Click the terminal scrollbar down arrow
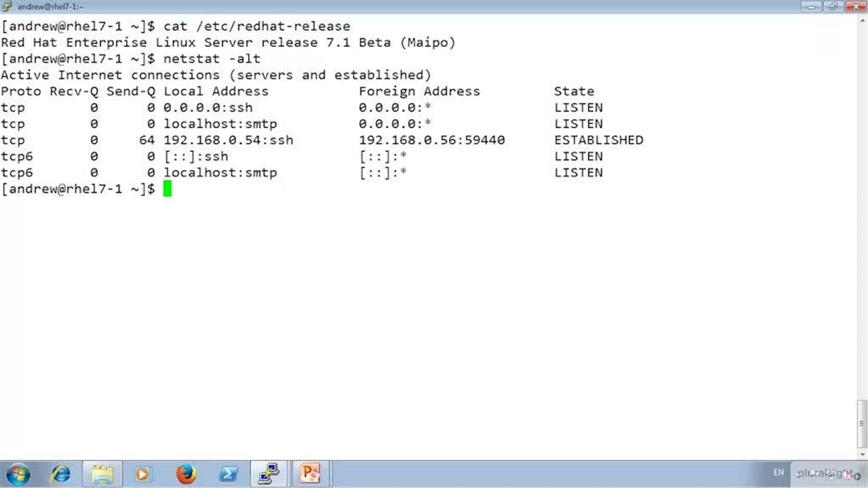The width and height of the screenshot is (868, 488). click(x=862, y=454)
